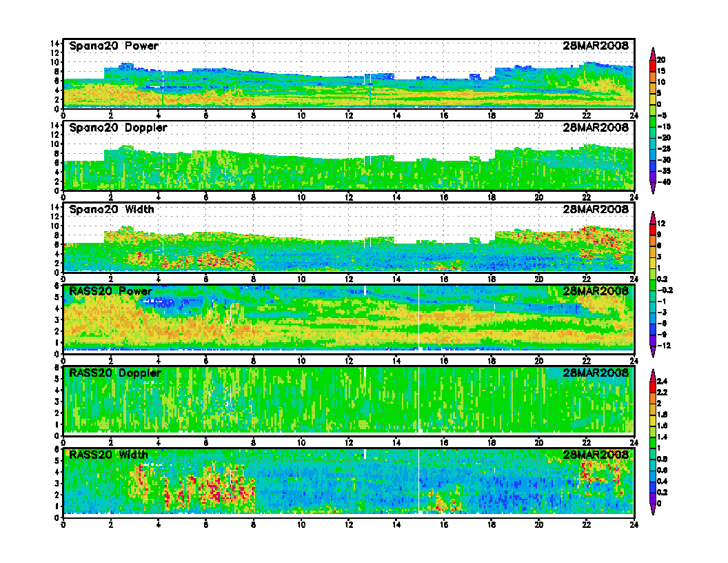Click the 28MAR2008 date in RASS20 Width panel

click(x=596, y=455)
